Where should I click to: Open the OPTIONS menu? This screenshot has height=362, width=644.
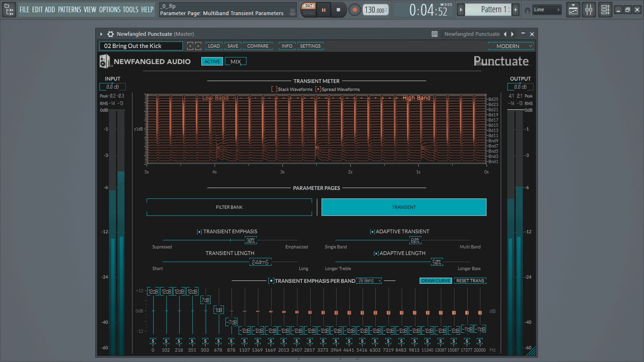(110, 9)
